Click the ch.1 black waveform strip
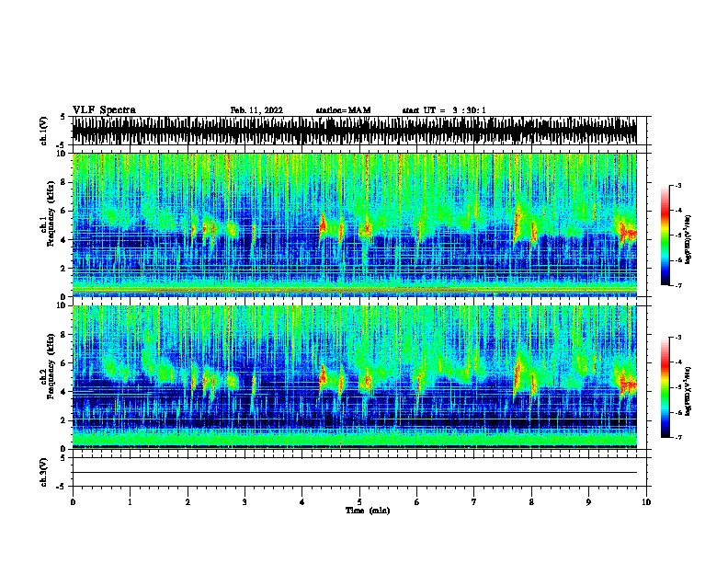The height and width of the screenshot is (563, 728). [354, 131]
